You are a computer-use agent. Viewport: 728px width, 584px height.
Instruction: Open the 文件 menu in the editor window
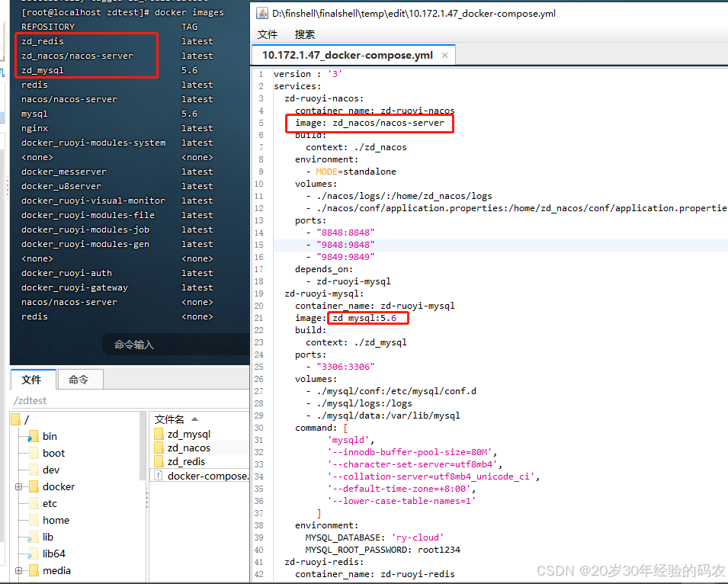tap(267, 34)
